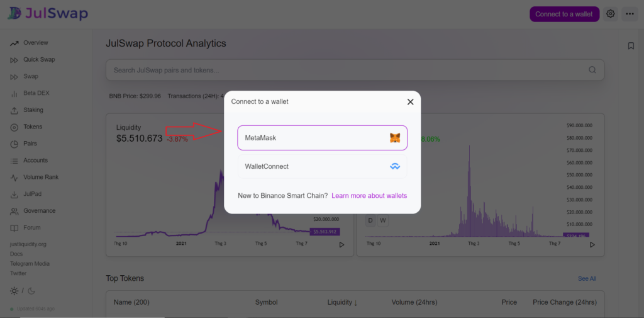Click the MetaMask fox icon
The image size is (644, 318).
coord(395,138)
